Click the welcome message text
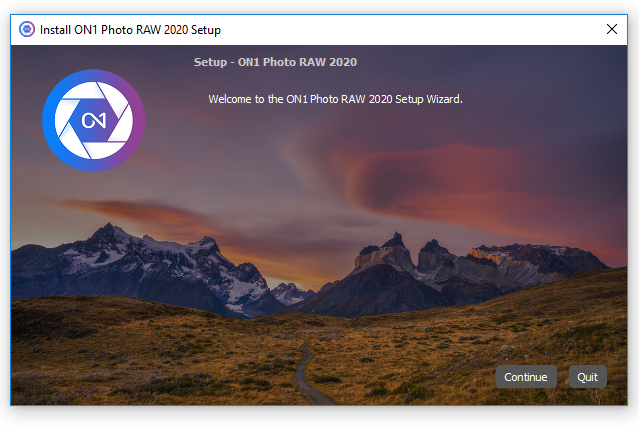Screen dimensions: 639x429 pyautogui.click(x=335, y=99)
